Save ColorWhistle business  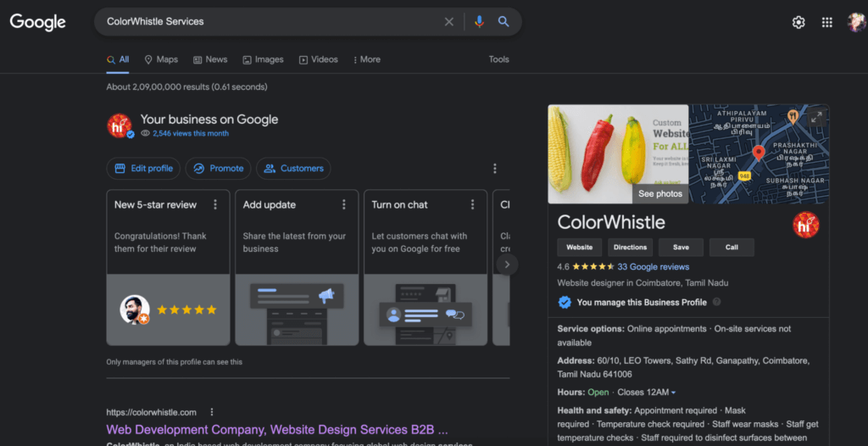[681, 247]
